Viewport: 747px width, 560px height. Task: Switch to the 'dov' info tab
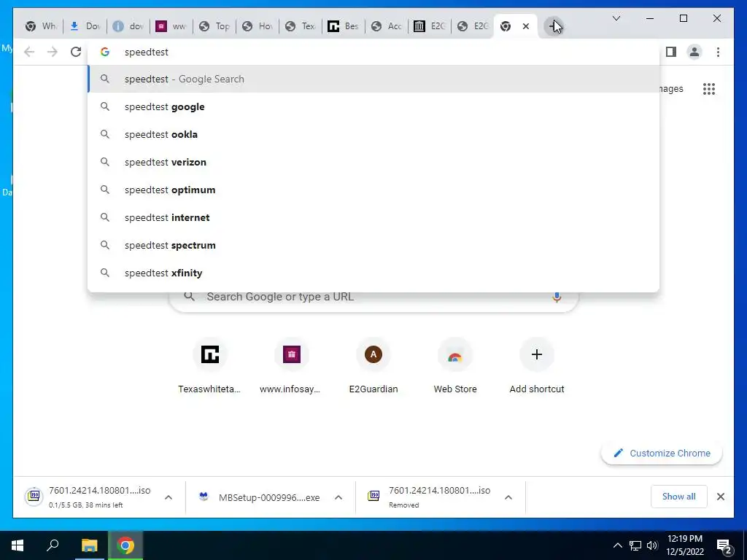[x=128, y=26]
